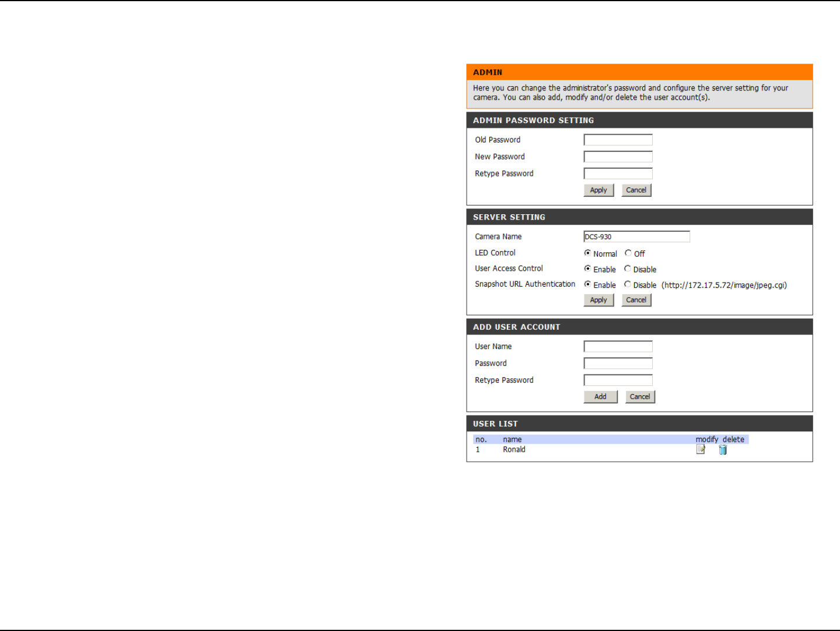Click Cancel in Admin Password Setting
This screenshot has height=631, width=840.
point(636,190)
